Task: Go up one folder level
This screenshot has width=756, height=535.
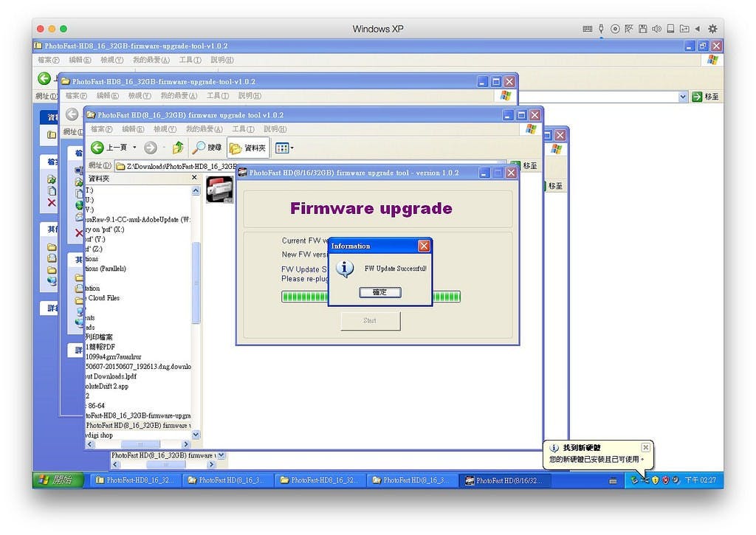Action: (177, 148)
